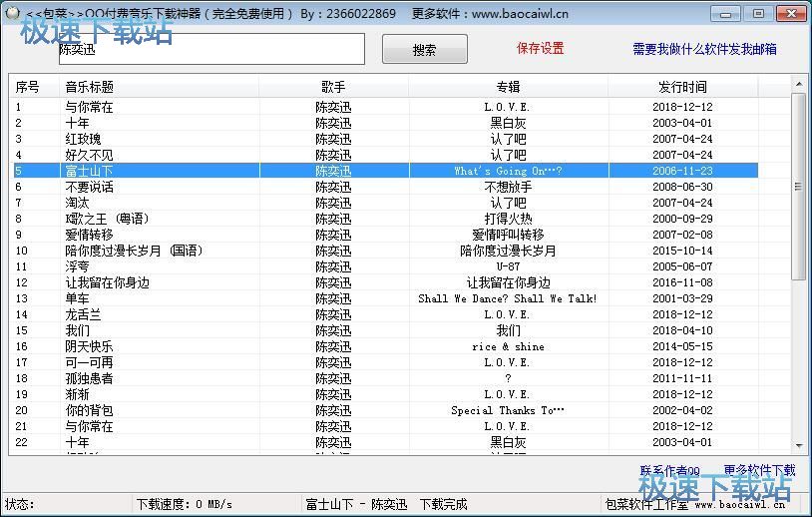
Task: Select the song 孤独患者
Action: 89,378
